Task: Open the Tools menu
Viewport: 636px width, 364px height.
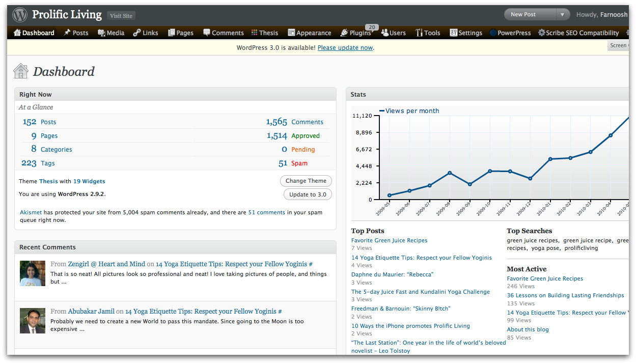Action: [432, 33]
